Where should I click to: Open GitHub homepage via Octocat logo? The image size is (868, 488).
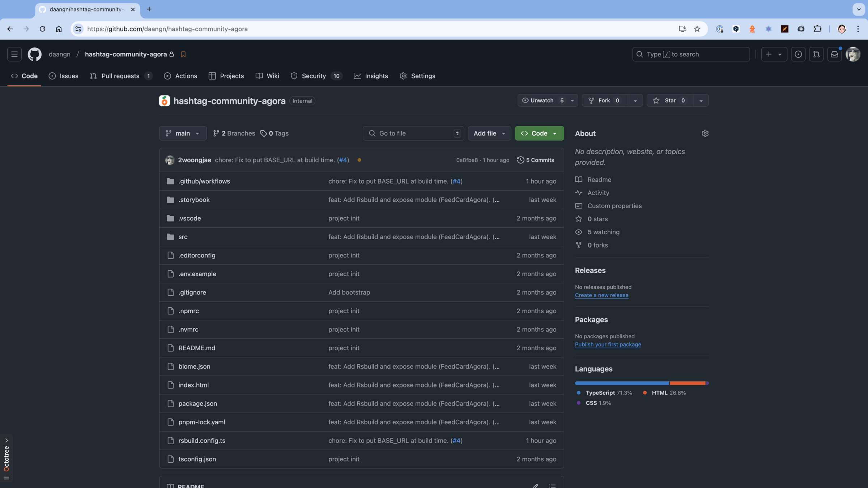pyautogui.click(x=35, y=54)
